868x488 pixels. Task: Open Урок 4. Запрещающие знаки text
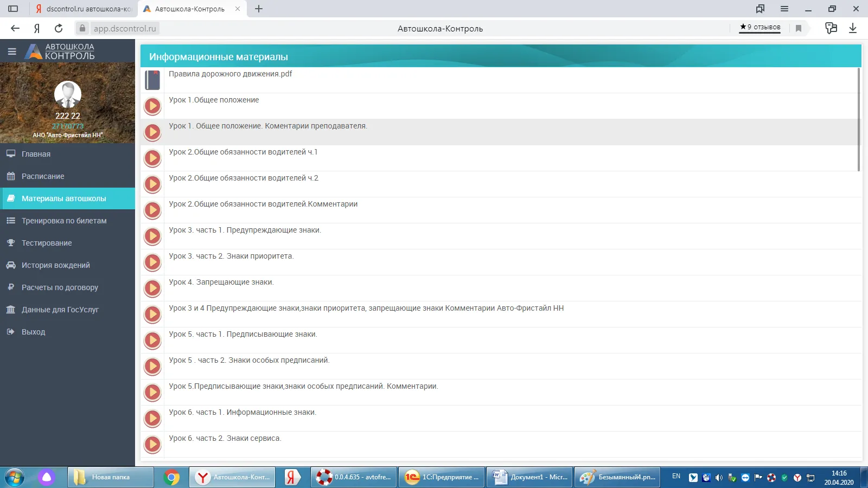tap(221, 282)
